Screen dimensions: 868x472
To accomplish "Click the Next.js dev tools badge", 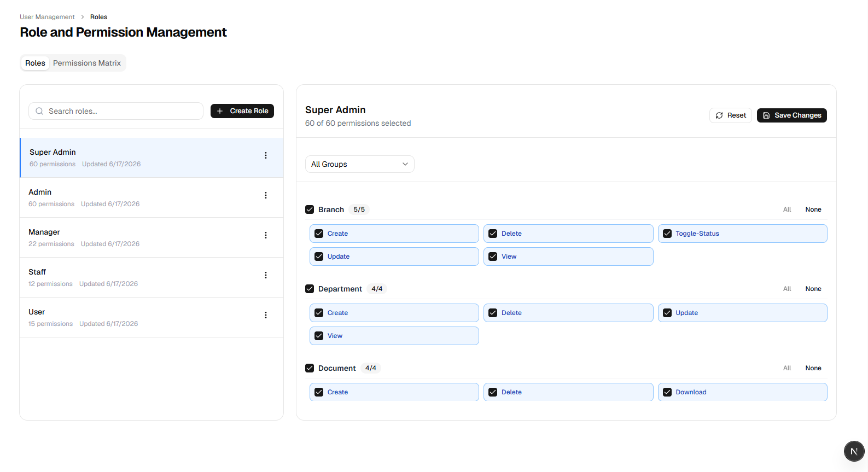I will [854, 451].
